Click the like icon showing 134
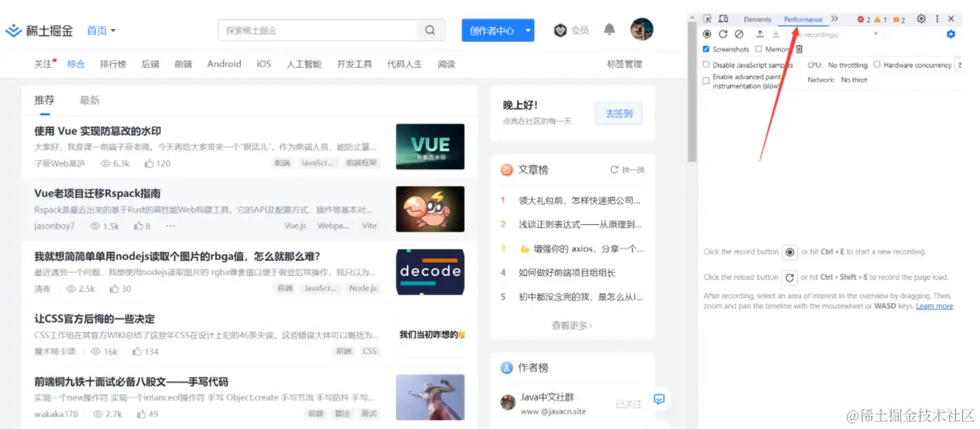Image resolution: width=980 pixels, height=429 pixels. tap(137, 352)
